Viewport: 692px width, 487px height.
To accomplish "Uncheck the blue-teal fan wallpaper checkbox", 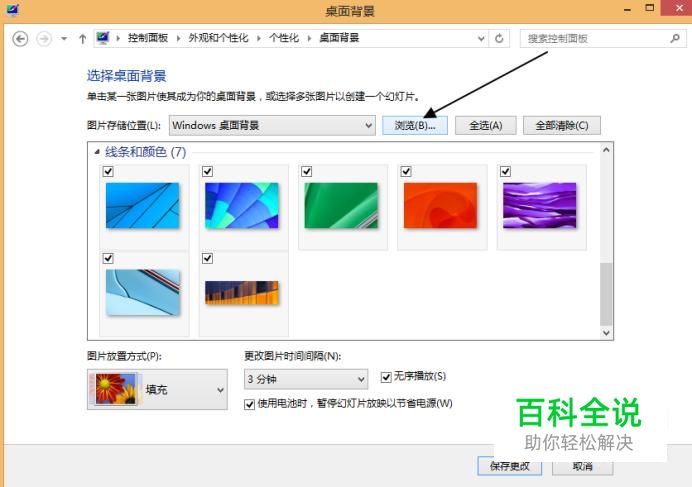I will [207, 171].
